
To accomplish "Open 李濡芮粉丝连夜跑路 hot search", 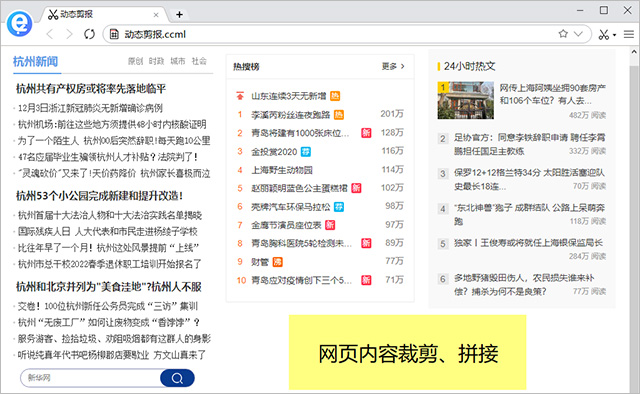I will click(291, 115).
